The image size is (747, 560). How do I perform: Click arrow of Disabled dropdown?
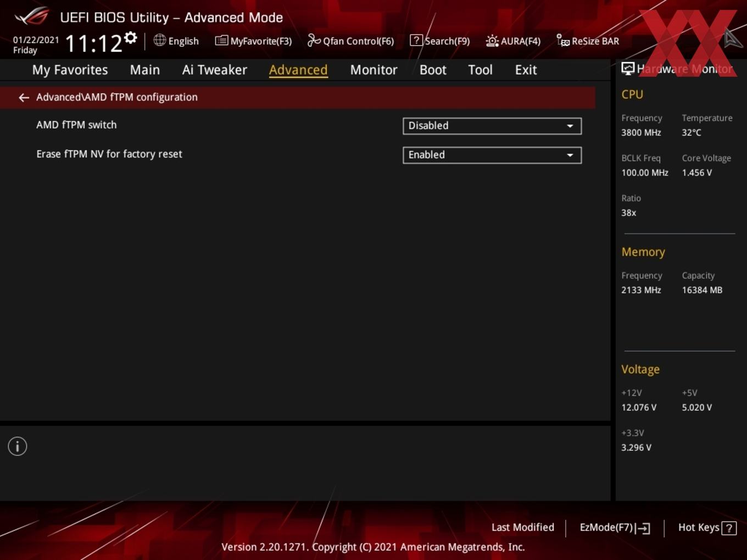pos(570,126)
